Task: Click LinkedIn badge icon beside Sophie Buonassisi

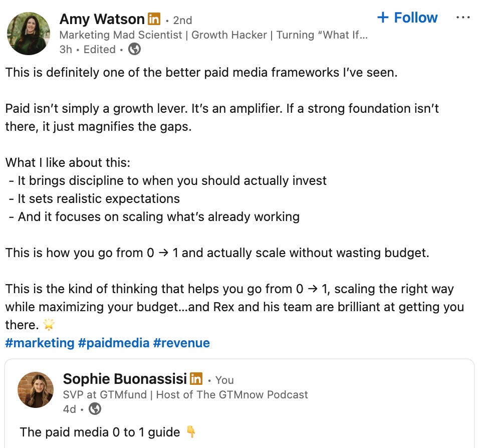Action: [x=196, y=379]
